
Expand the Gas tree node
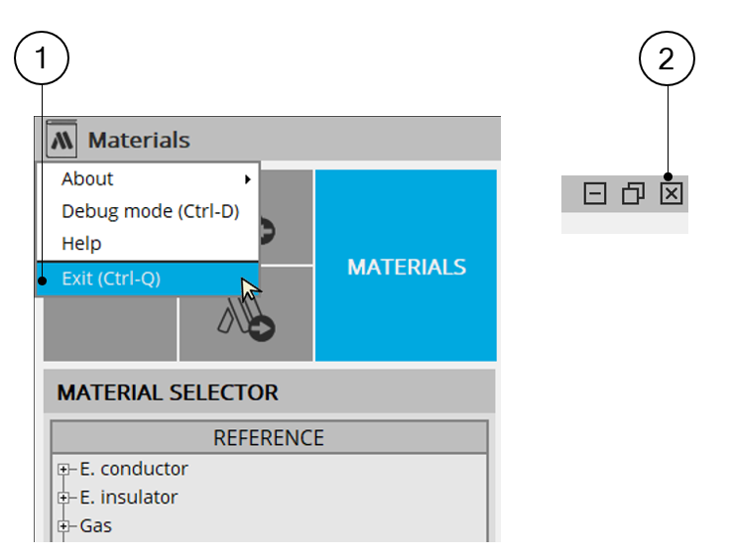tap(64, 526)
